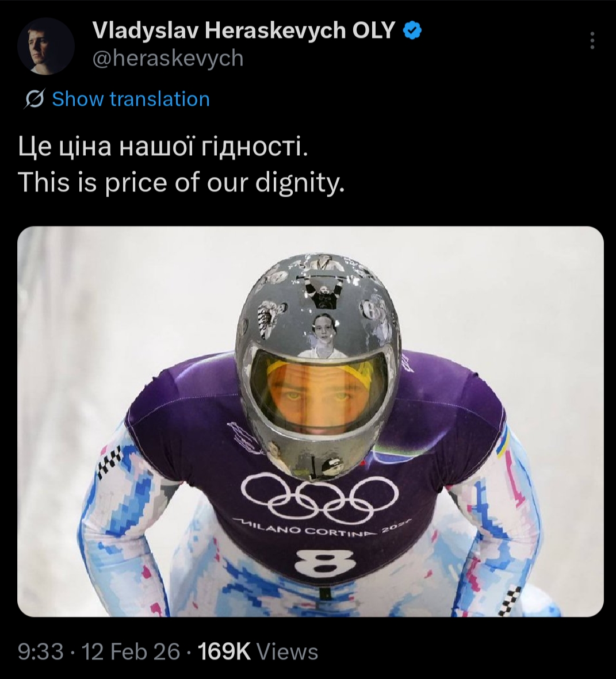Click the 12 Feb 26 post date
The image size is (616, 679).
pos(131,651)
